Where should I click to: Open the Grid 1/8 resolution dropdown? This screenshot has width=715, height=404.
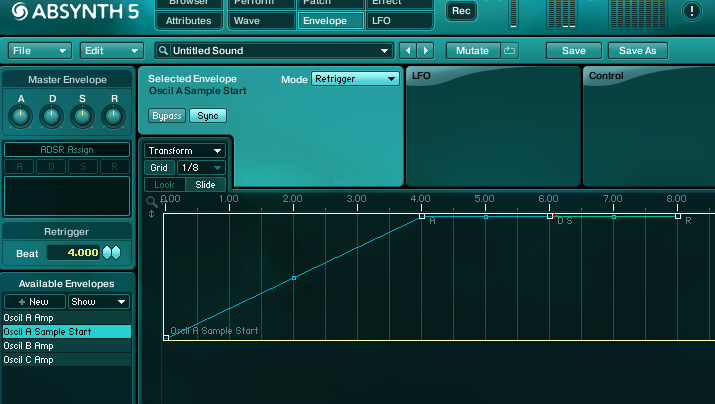(x=201, y=168)
